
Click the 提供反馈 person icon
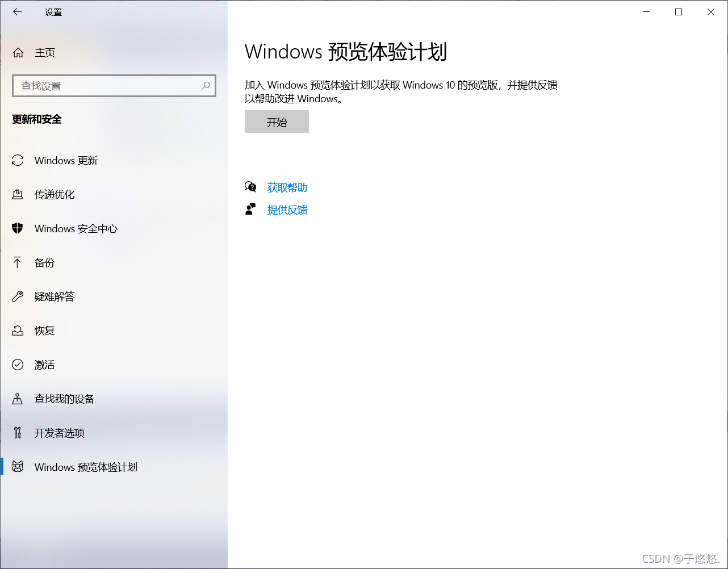click(250, 210)
